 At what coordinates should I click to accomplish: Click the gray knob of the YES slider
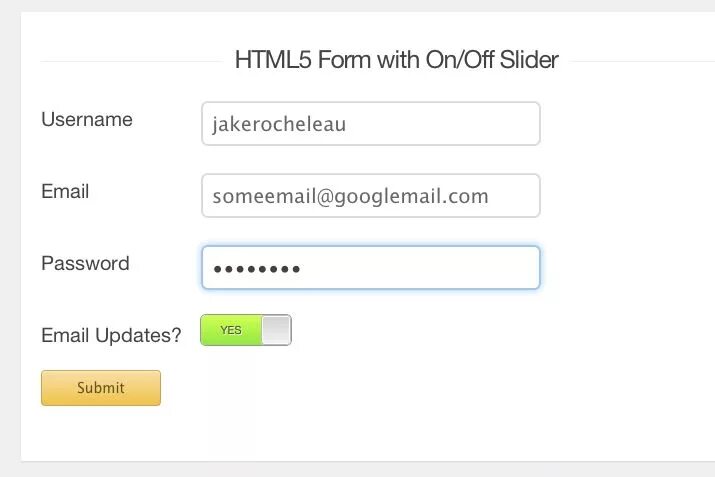coord(277,330)
